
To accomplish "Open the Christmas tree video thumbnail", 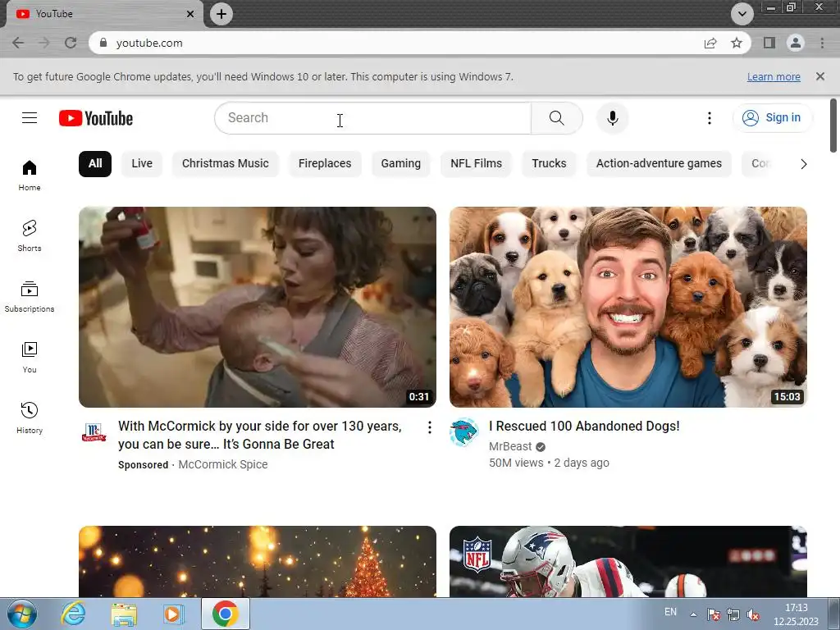I will [x=257, y=561].
